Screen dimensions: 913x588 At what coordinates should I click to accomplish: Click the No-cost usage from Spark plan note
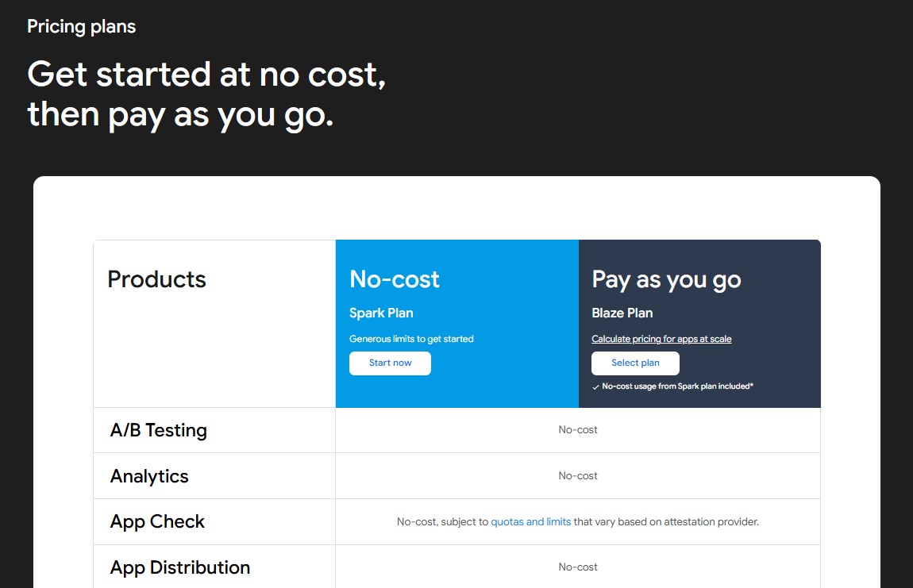pyautogui.click(x=677, y=386)
